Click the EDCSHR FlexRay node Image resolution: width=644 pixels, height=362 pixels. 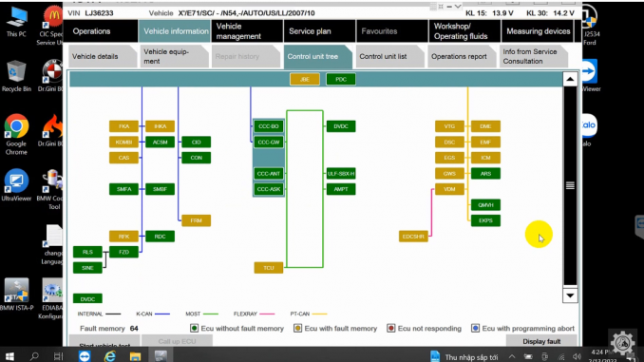[x=413, y=237]
